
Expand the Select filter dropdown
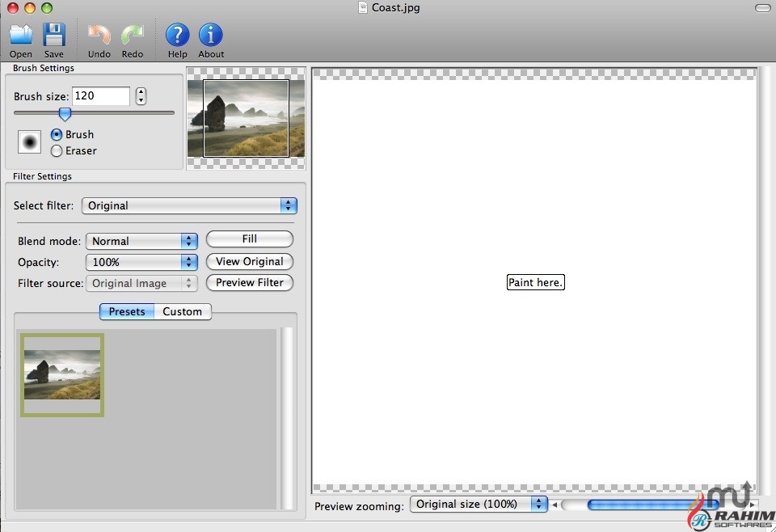pos(189,205)
